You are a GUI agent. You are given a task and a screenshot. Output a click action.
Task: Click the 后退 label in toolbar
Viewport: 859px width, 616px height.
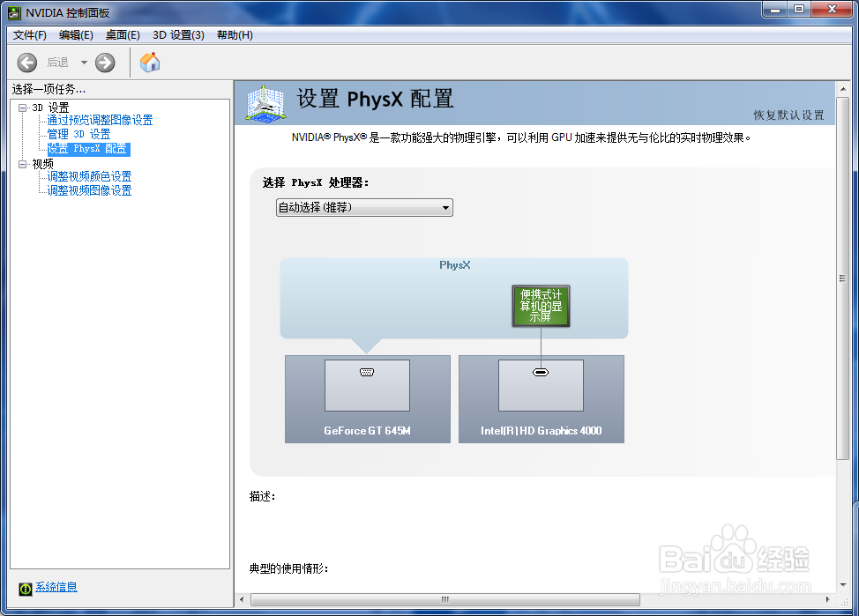tap(57, 63)
